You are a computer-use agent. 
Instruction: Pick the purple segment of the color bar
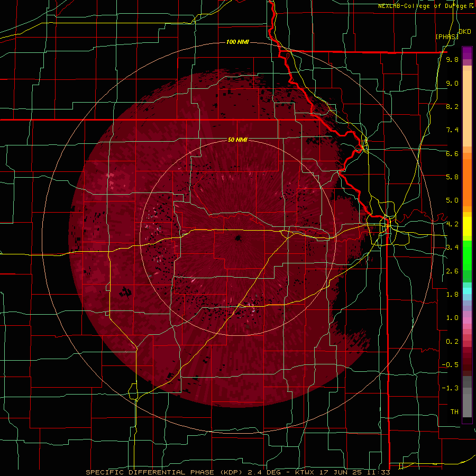click(467, 53)
